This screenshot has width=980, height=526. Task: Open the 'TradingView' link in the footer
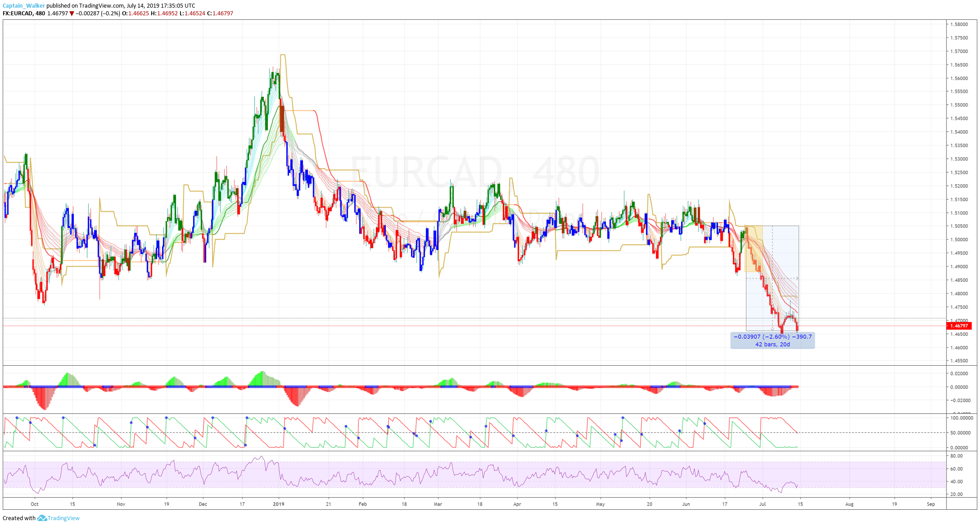[63, 518]
